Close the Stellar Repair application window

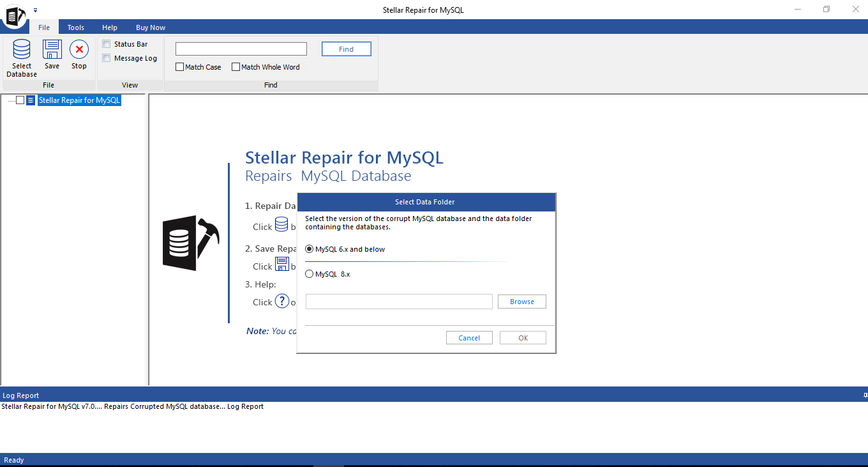[855, 10]
